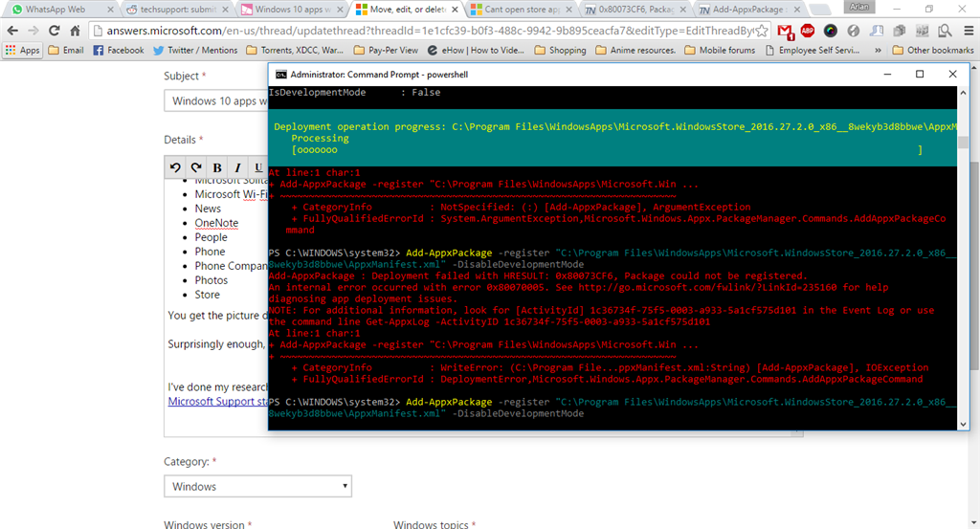Toggle bold formatting in Details editor

coord(217,167)
